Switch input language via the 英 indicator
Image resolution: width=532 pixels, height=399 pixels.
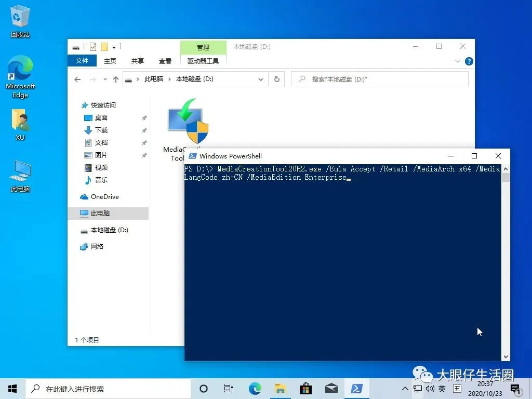[442, 388]
